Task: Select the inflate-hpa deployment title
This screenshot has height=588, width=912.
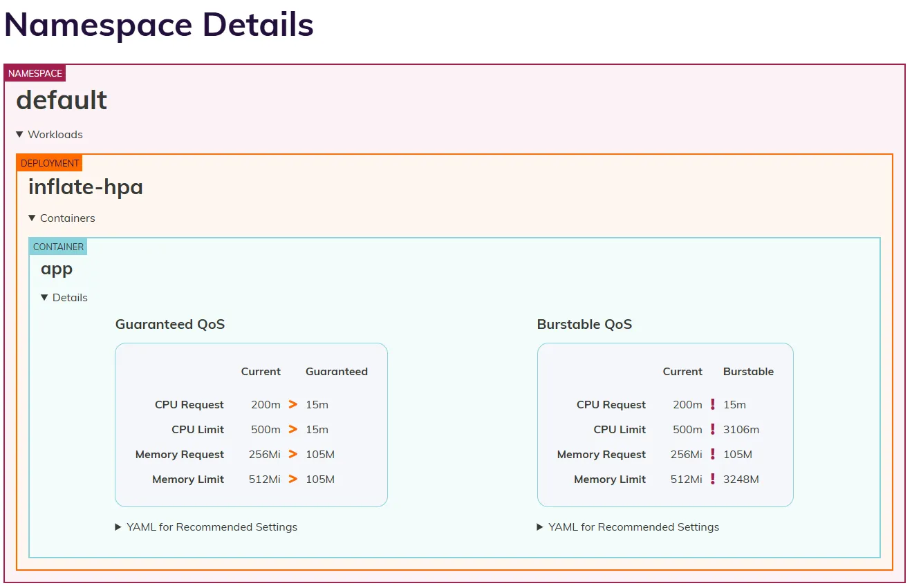Action: tap(85, 187)
